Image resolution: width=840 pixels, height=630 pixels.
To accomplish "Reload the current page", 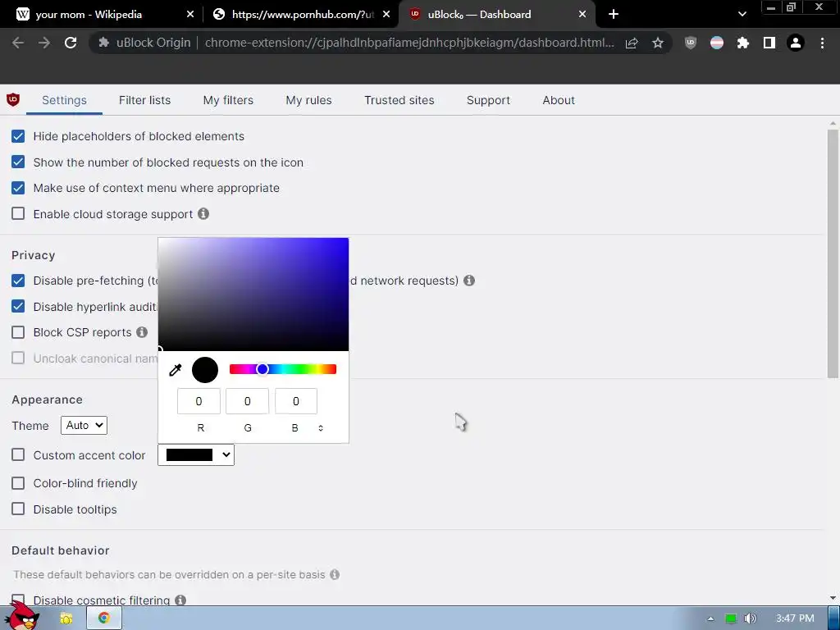I will [71, 43].
